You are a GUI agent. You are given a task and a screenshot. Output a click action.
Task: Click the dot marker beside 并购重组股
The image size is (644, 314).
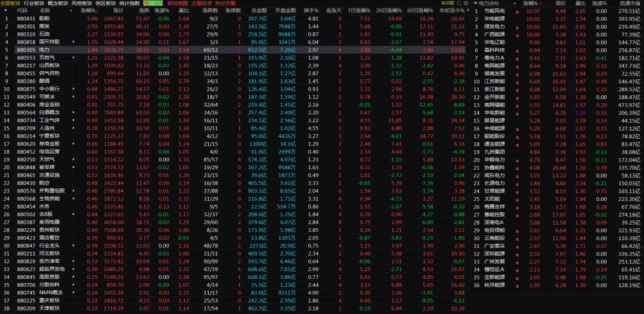point(73,191)
